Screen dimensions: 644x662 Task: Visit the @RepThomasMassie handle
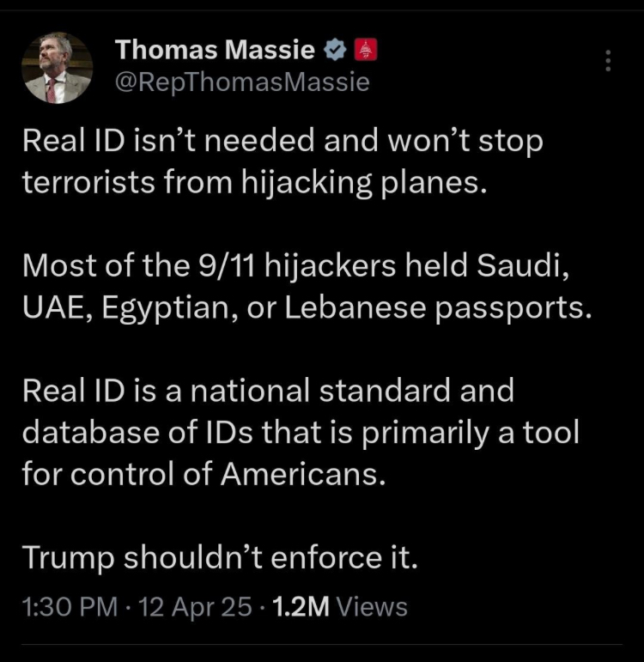242,82
